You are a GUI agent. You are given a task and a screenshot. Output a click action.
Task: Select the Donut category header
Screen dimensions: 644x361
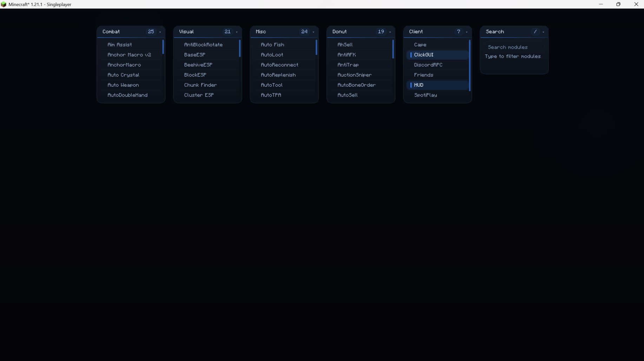tap(340, 32)
